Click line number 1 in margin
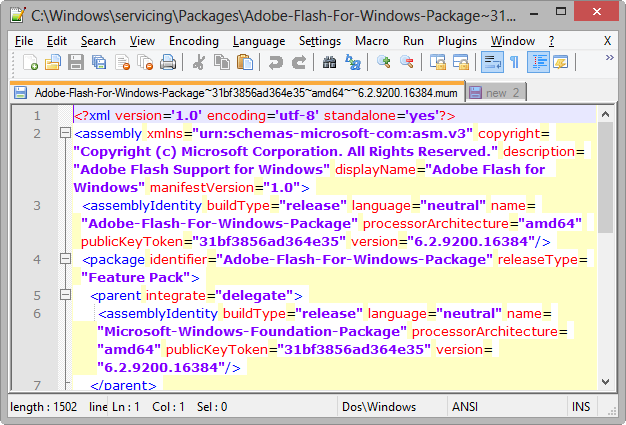Screen dimensions: 626x425 [37, 116]
